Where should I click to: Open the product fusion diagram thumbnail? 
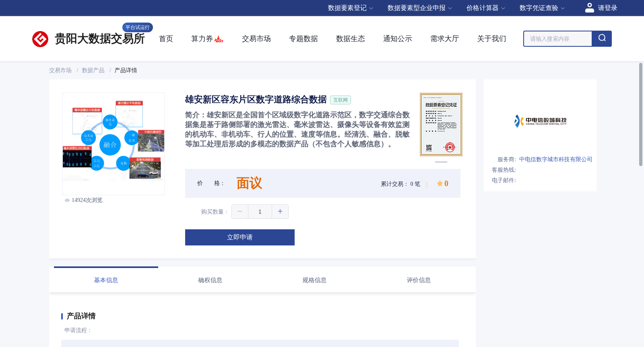coord(114,144)
